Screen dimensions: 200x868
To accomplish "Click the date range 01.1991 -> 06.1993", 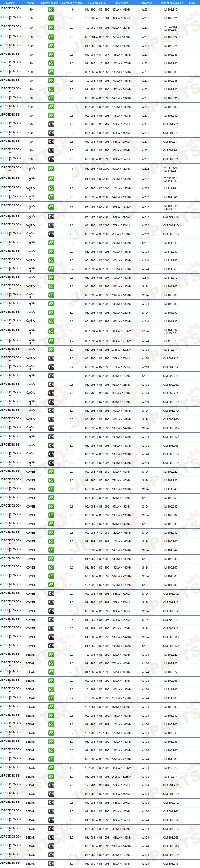I will 97,776.
